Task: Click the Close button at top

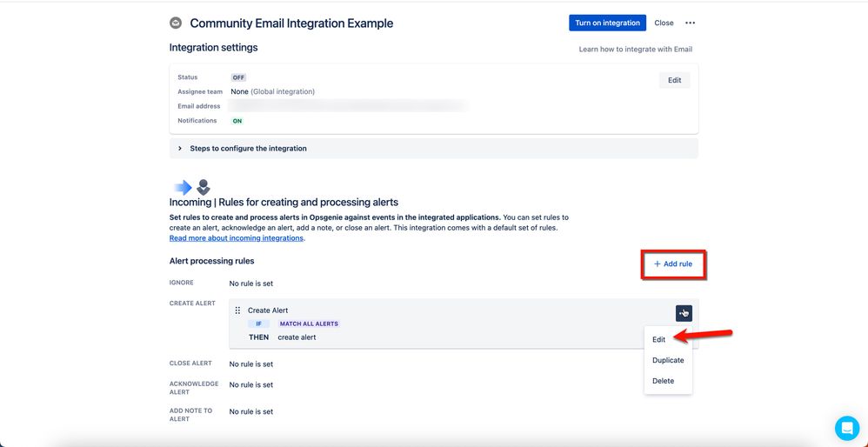Action: click(664, 23)
